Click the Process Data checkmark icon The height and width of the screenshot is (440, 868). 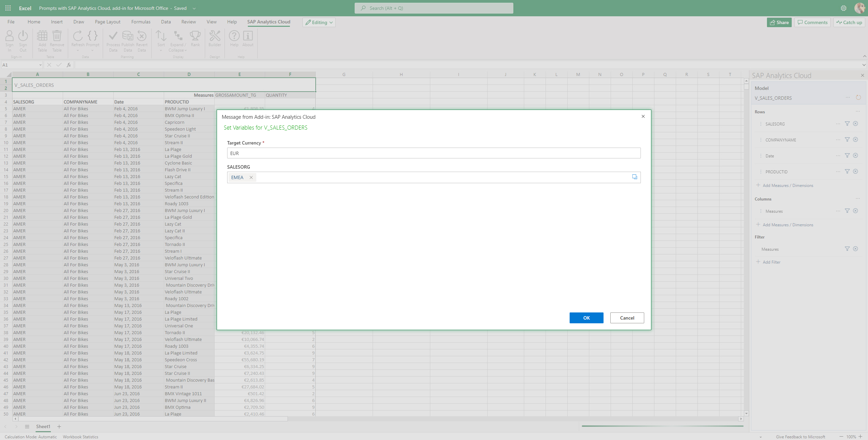[x=113, y=36]
